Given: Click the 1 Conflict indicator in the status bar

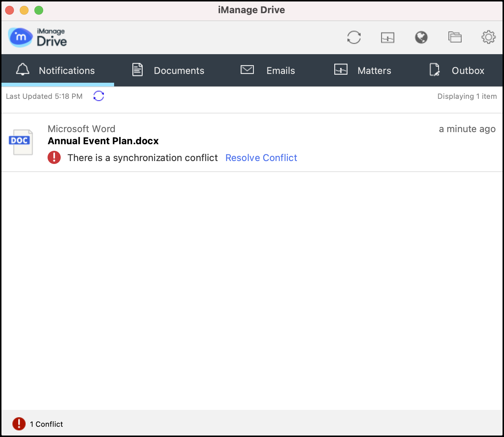Looking at the screenshot, I should [38, 424].
